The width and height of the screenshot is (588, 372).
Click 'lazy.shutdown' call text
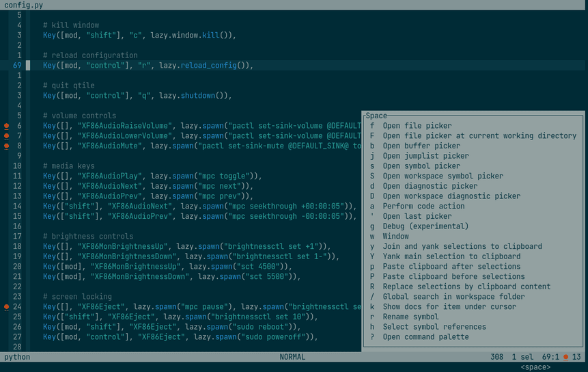187,96
